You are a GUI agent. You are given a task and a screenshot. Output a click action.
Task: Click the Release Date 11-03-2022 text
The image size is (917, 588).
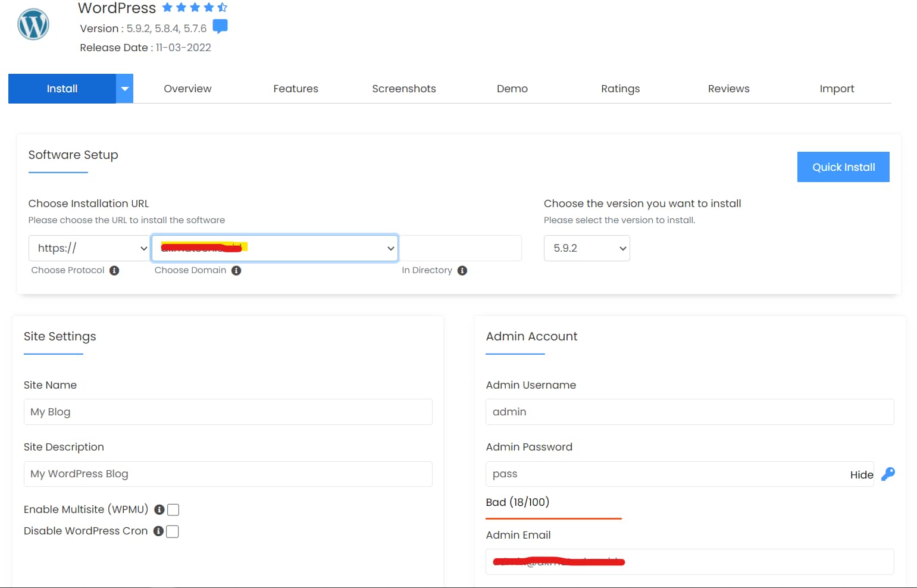pos(146,48)
